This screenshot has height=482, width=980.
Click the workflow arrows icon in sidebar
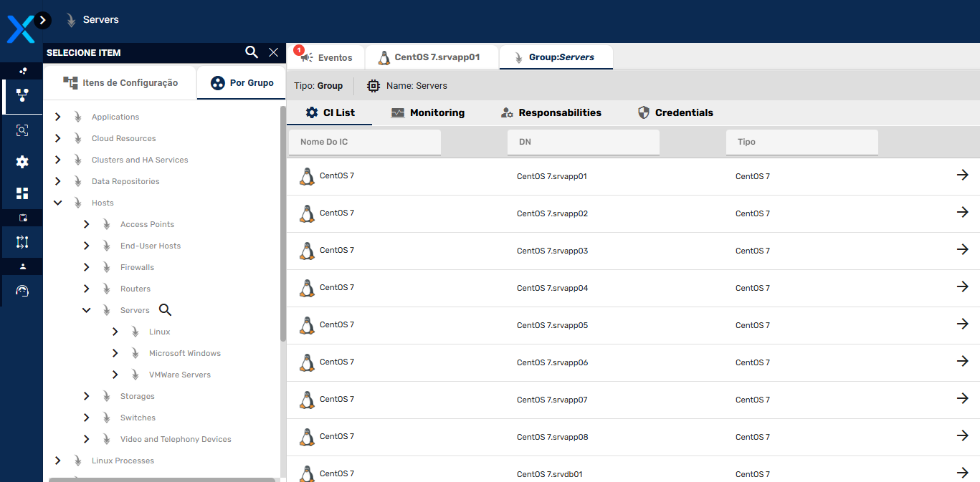(22, 242)
